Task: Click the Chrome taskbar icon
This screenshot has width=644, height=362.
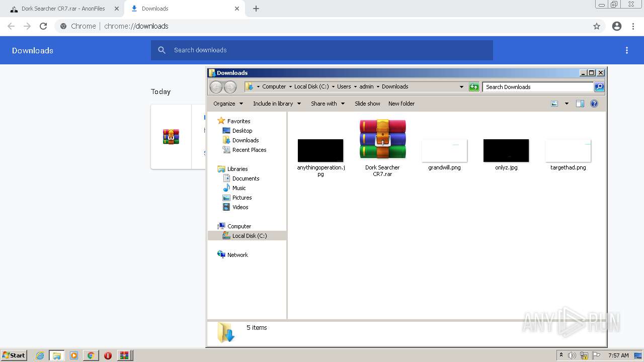Action: (x=91, y=355)
